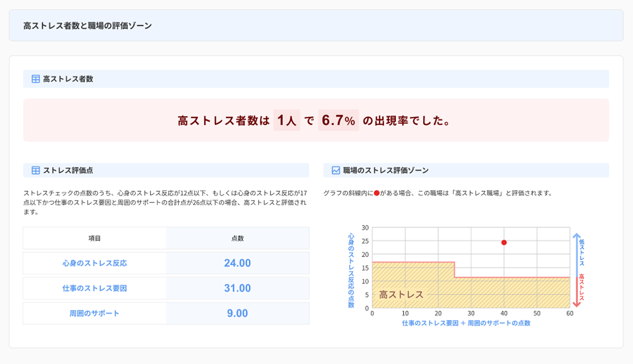The width and height of the screenshot is (633, 364).
Task: Click the table icon beside 高ストレス者数 heading
Action: tap(36, 79)
